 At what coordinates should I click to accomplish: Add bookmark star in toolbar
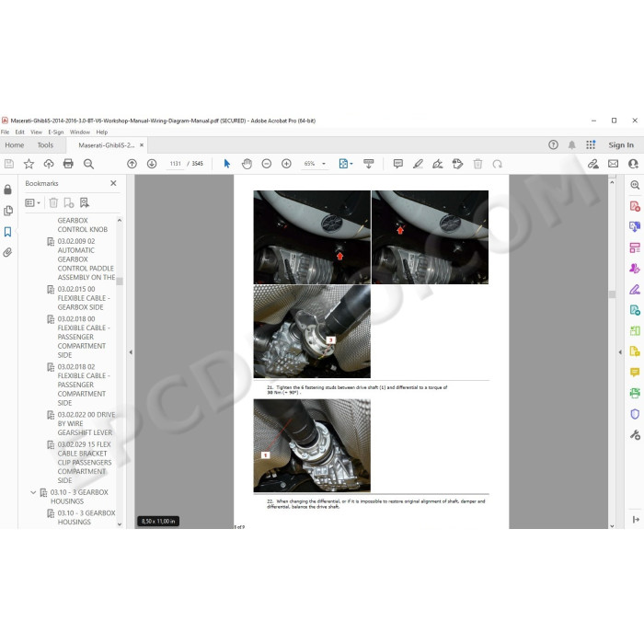(x=29, y=164)
